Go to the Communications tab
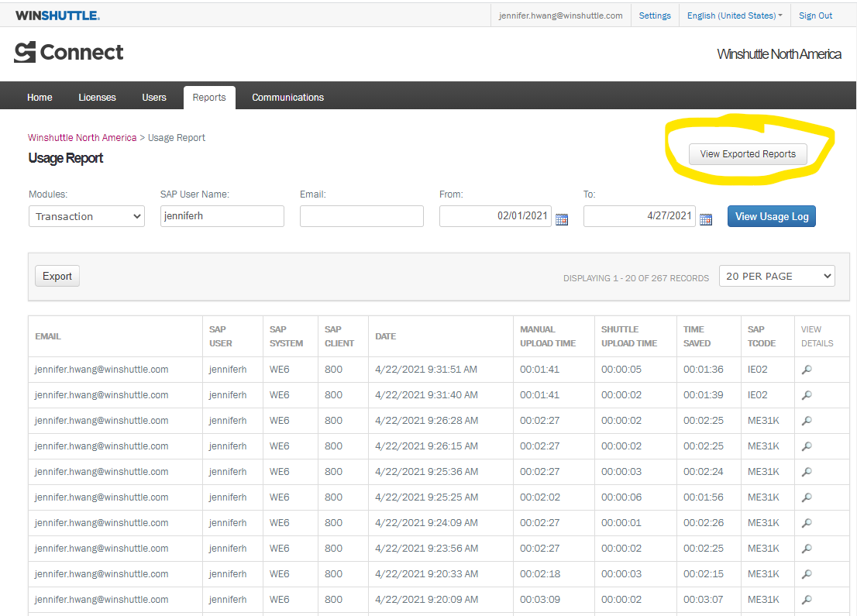Screen dimensions: 857x616 click(x=287, y=98)
